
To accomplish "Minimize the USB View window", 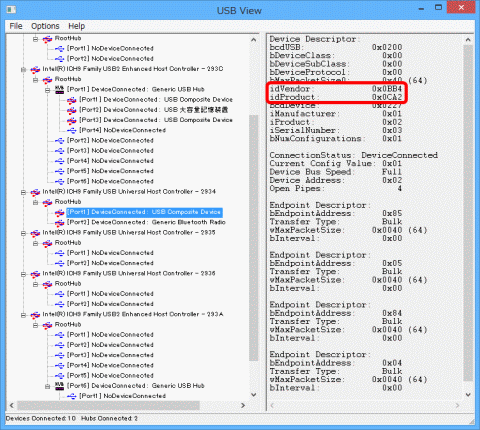I will pyautogui.click(x=421, y=8).
